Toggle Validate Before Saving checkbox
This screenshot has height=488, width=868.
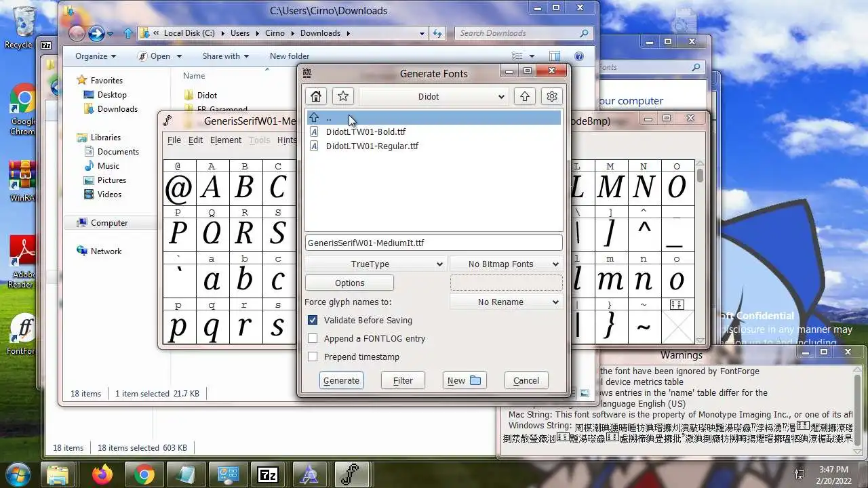(x=313, y=320)
